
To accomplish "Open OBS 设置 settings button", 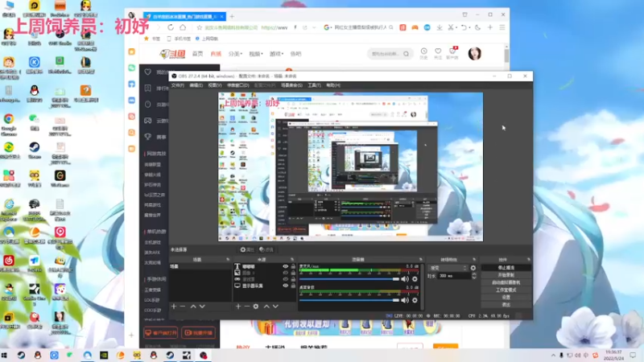I will pos(506,297).
